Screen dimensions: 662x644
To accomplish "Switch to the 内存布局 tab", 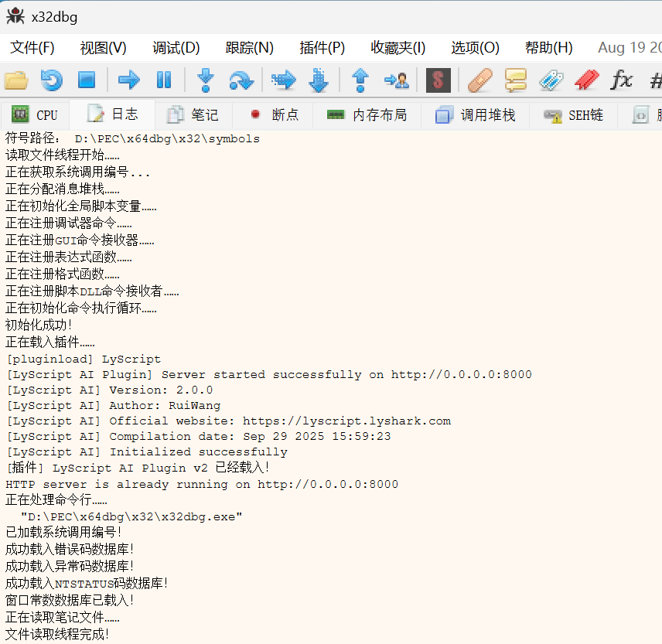I will [x=367, y=114].
